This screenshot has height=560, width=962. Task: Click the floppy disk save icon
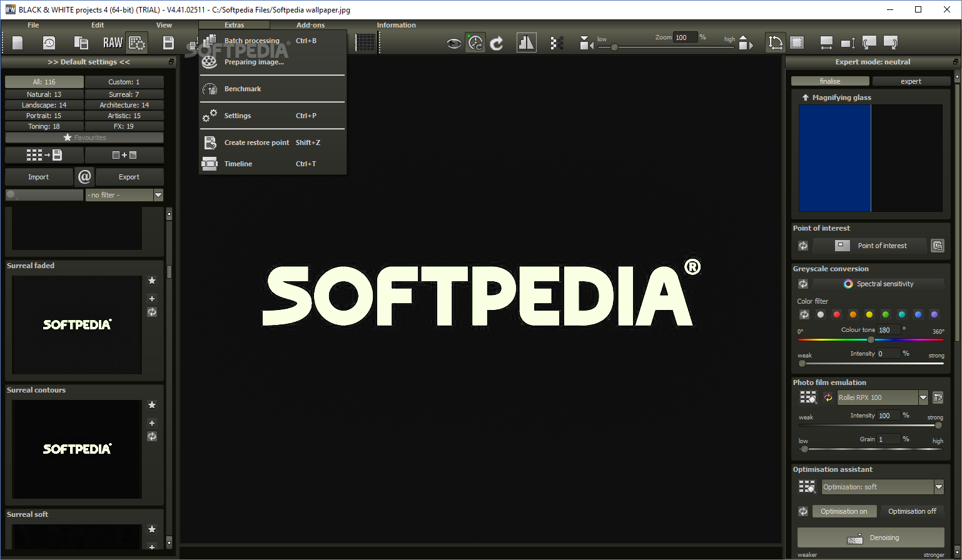[168, 42]
